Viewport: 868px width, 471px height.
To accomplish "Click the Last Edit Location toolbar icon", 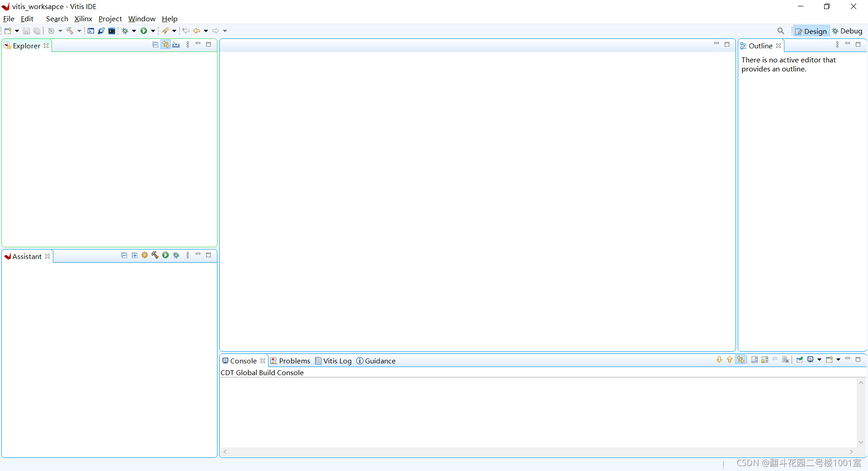I will 186,31.
